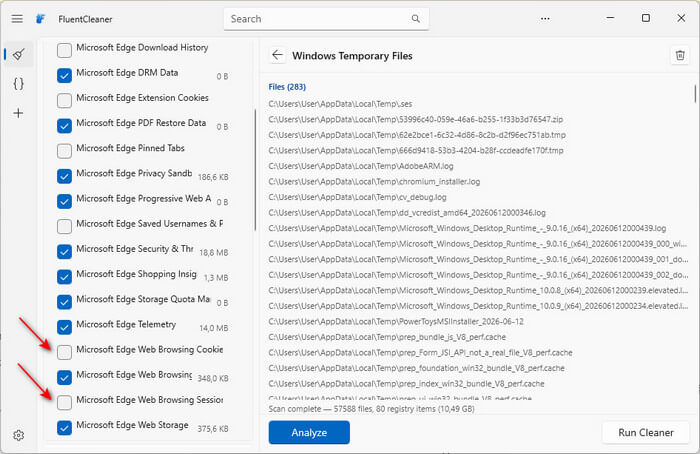Uncheck Microsoft Edge Storage Quota checkbox
700x454 pixels.
coord(64,302)
